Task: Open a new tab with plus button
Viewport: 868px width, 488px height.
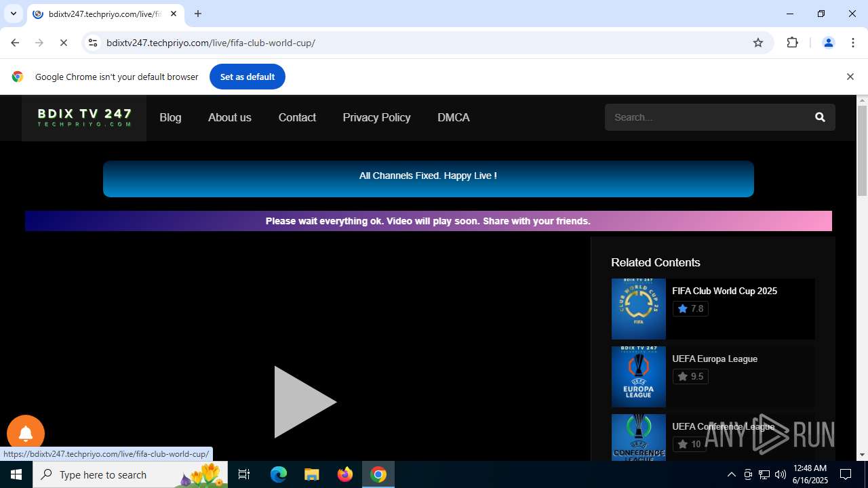Action: (198, 14)
